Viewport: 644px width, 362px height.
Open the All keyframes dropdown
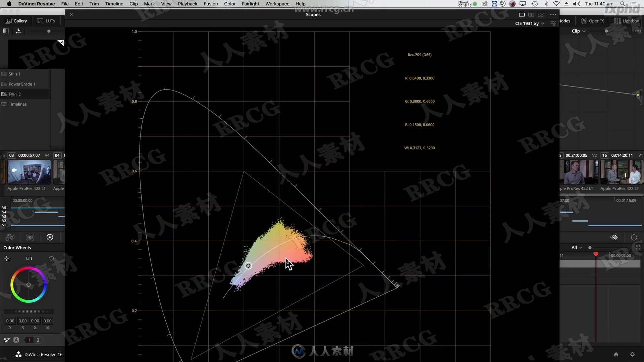[577, 248]
